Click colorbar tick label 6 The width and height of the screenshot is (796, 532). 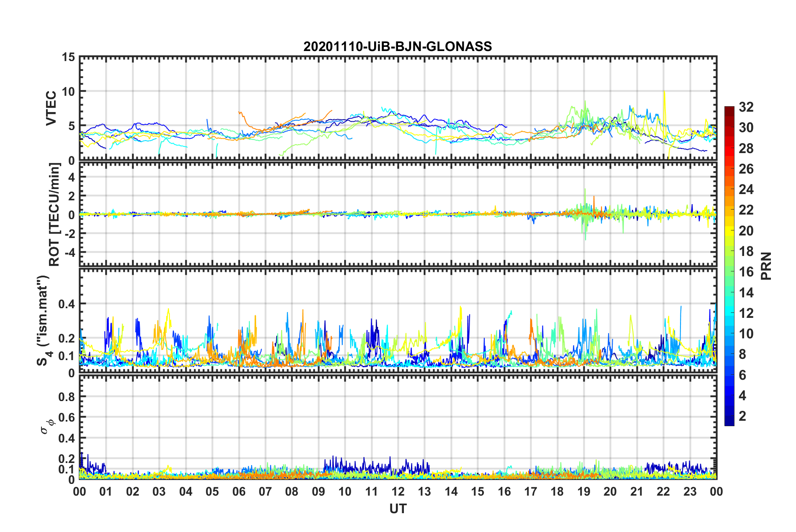click(x=742, y=375)
